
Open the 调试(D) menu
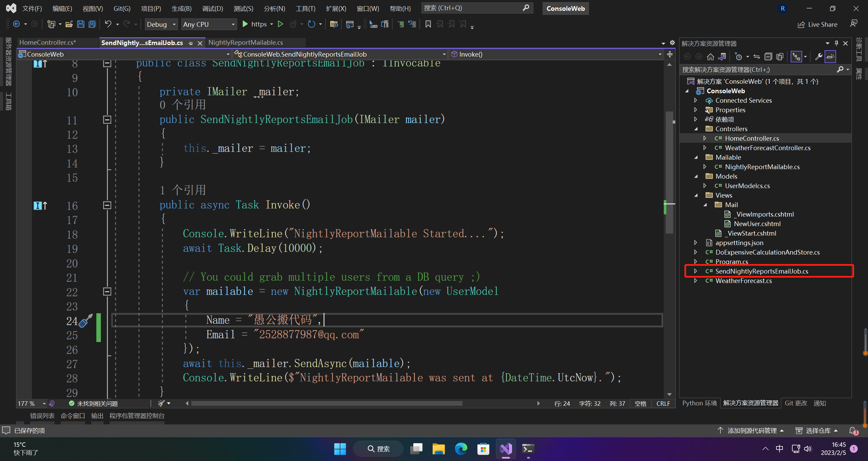212,8
